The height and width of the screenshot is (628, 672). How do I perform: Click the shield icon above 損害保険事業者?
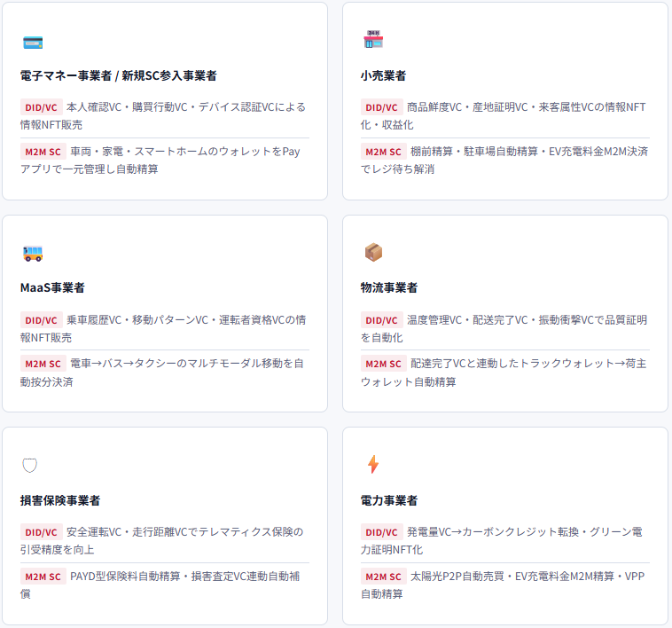(29, 465)
